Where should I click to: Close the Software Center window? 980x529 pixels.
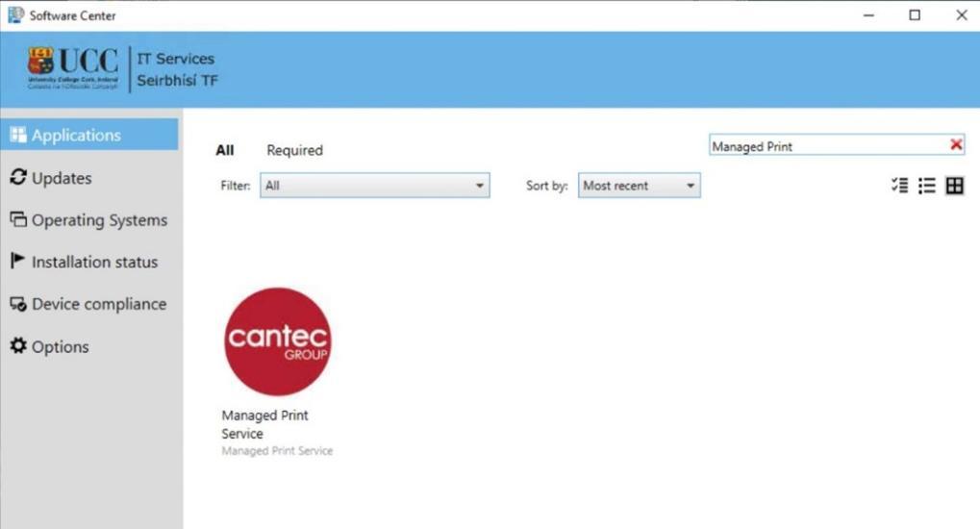pyautogui.click(x=962, y=15)
